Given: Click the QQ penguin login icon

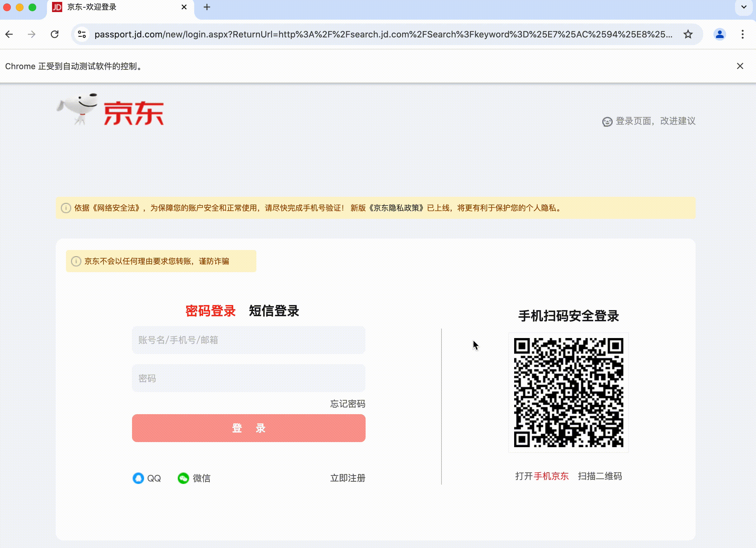Looking at the screenshot, I should click(138, 478).
